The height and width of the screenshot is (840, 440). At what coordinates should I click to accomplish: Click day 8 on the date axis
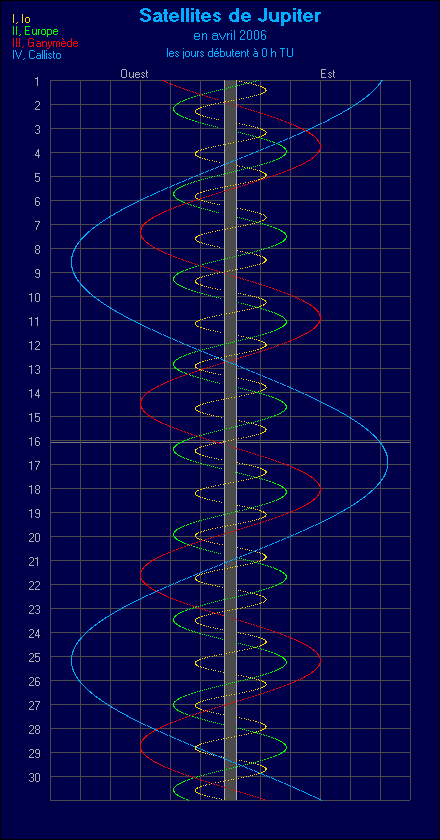coord(37,249)
